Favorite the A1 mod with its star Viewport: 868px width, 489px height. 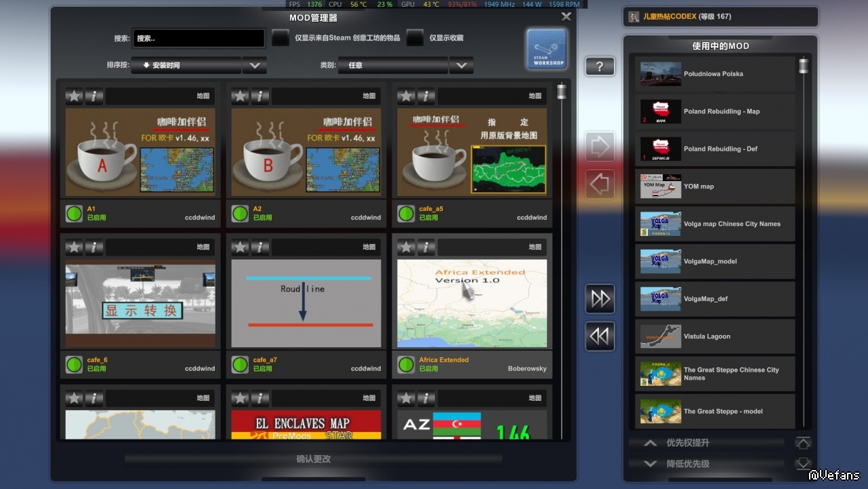coord(74,96)
